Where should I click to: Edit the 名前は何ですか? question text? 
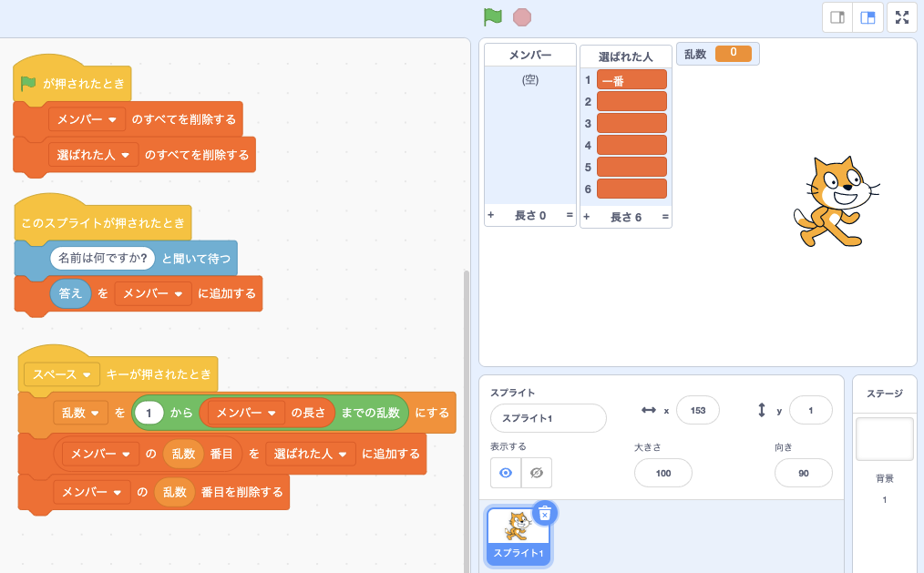(103, 258)
